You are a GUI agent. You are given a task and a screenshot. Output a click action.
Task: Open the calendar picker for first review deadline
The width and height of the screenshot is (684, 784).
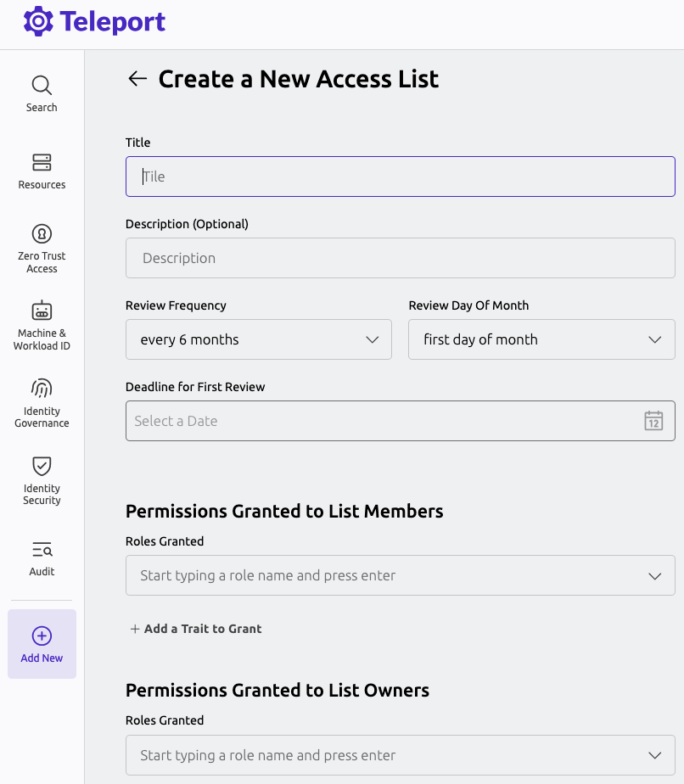tap(653, 420)
